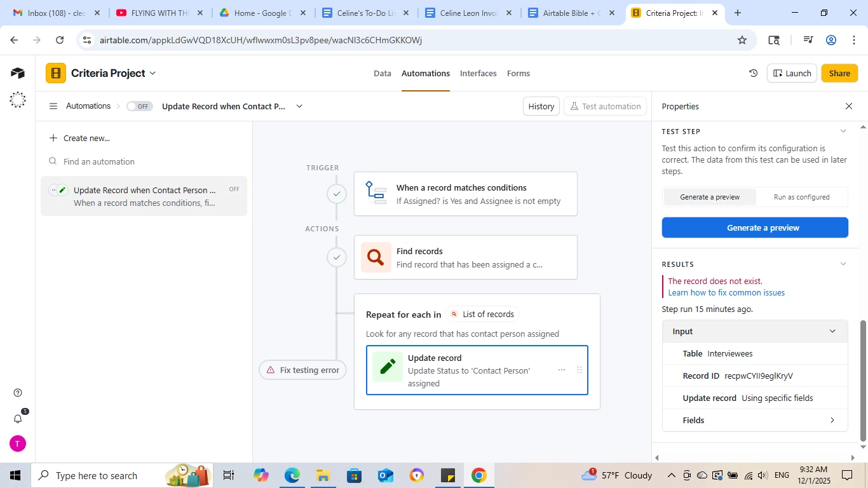Screen dimensions: 868x488
Task: Open Microsoft Edge from the taskbar
Action: point(292,475)
